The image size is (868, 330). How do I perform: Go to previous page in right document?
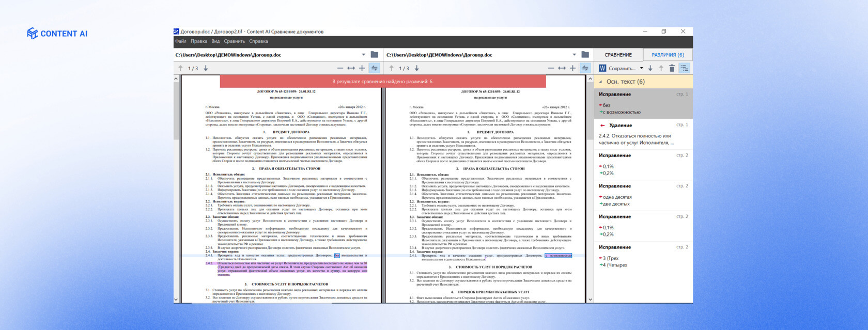(391, 68)
